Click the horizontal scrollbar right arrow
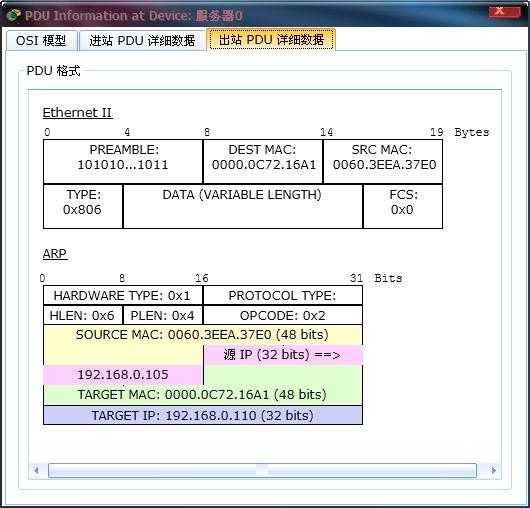Image resolution: width=530 pixels, height=508 pixels. [493, 470]
